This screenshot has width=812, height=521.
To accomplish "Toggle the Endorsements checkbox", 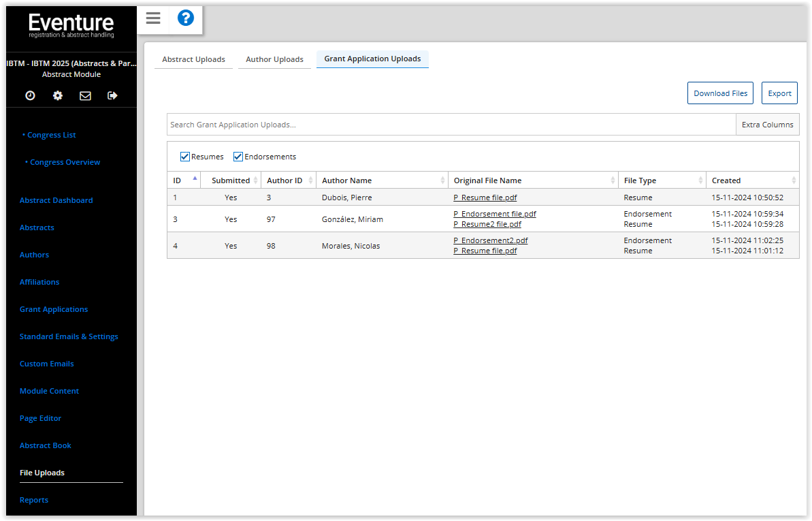I will 238,157.
